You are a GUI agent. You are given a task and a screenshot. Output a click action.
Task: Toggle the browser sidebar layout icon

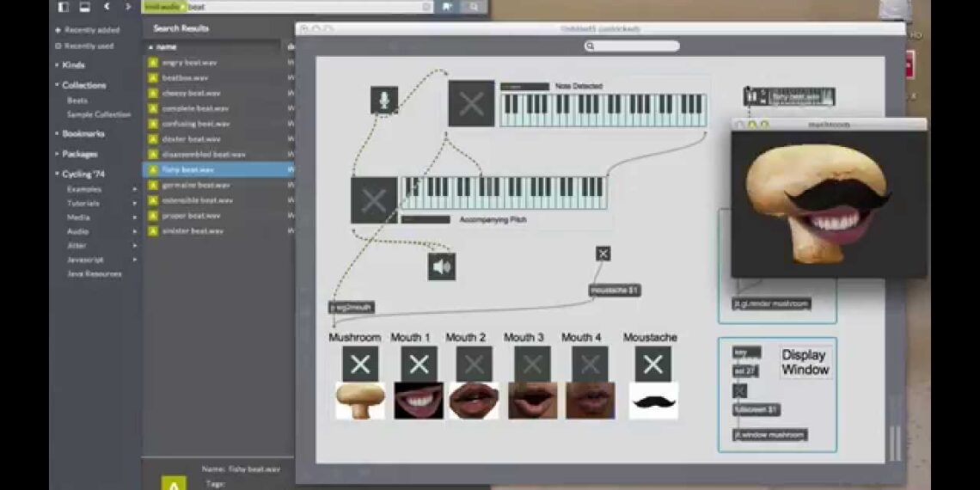(x=64, y=7)
